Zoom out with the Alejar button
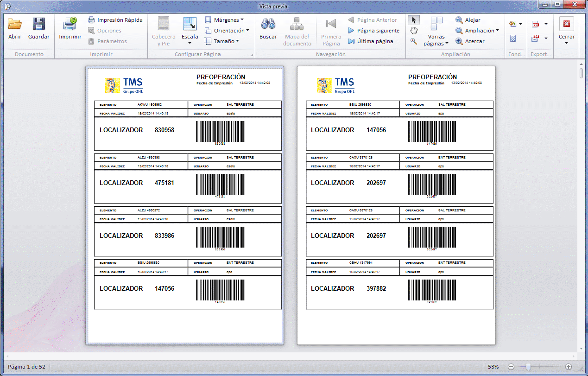The height and width of the screenshot is (376, 588). tap(468, 20)
